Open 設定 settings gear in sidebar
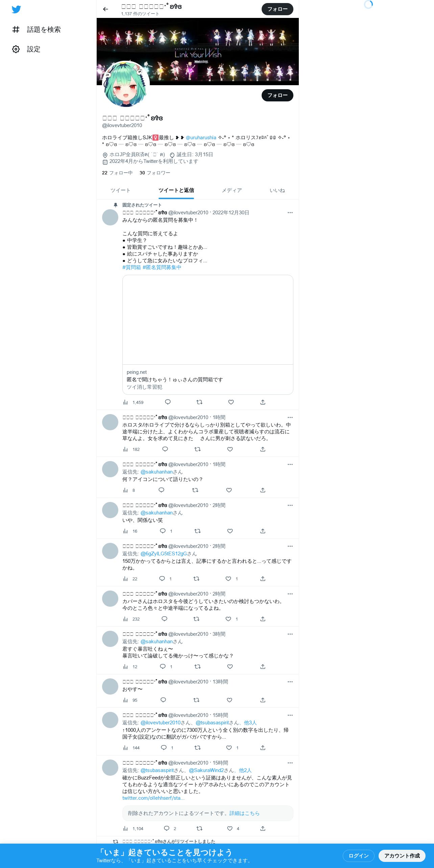Screen dimensions: 434x868 click(x=16, y=49)
